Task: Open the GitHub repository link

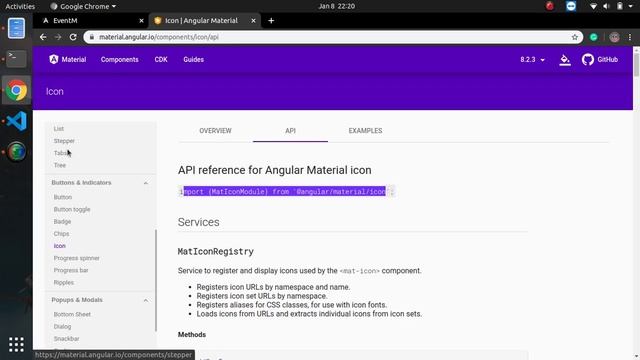Action: [600, 60]
